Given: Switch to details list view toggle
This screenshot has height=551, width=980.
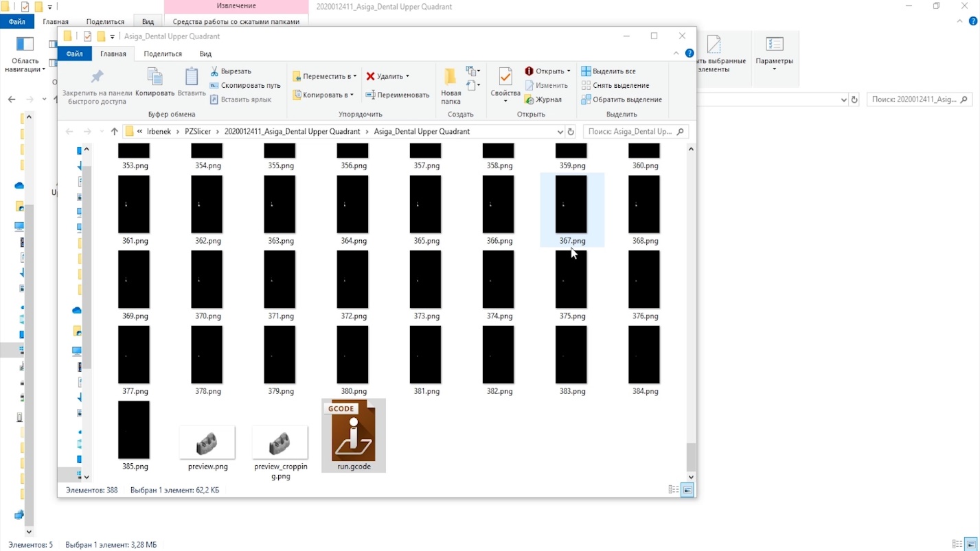Looking at the screenshot, I should click(x=674, y=490).
